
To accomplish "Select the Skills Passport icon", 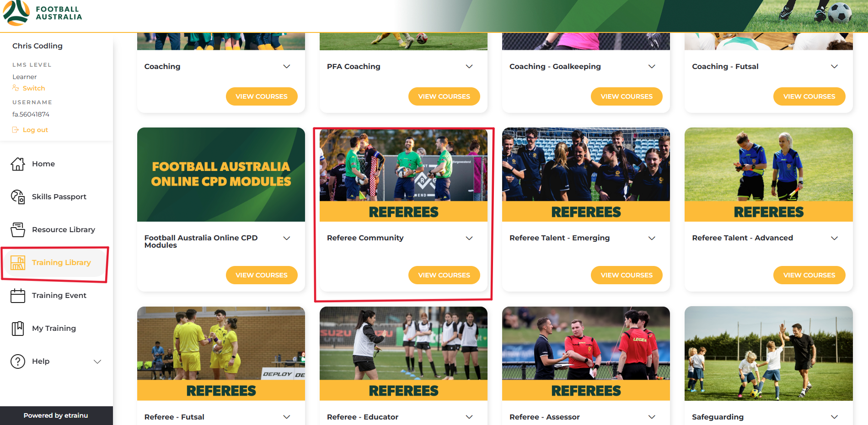I will click(x=18, y=197).
